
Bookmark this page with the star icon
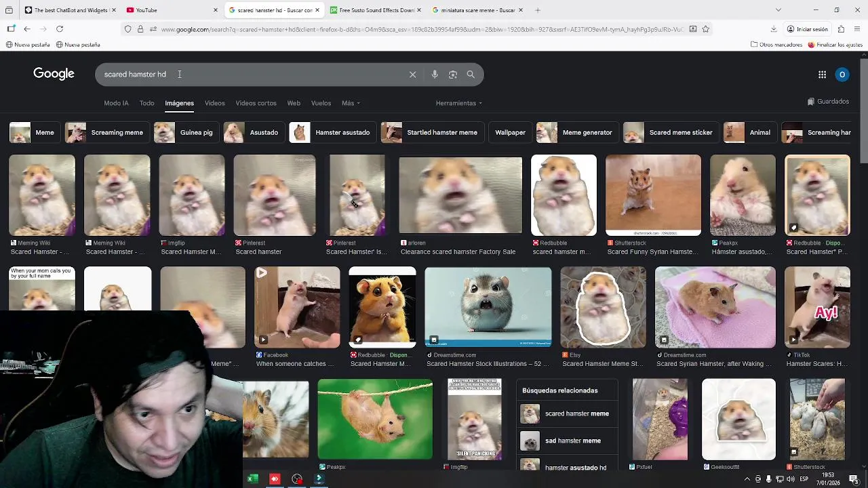706,29
